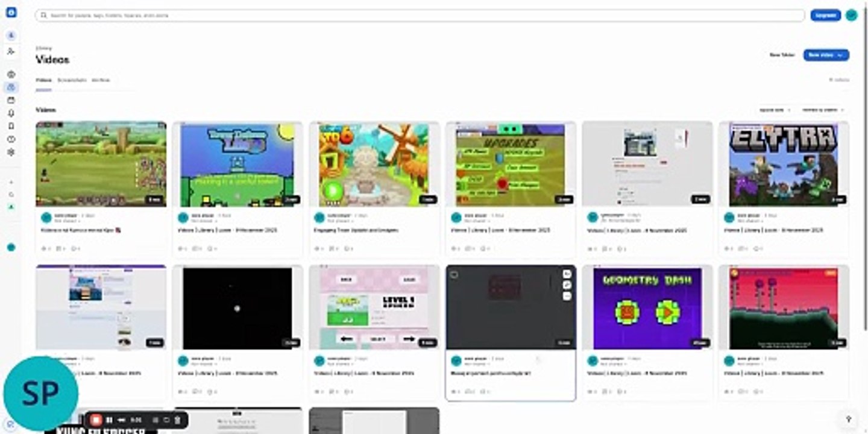Click the owner avatar on the ELYTRA card
This screenshot has height=434, width=868.
[x=729, y=218]
